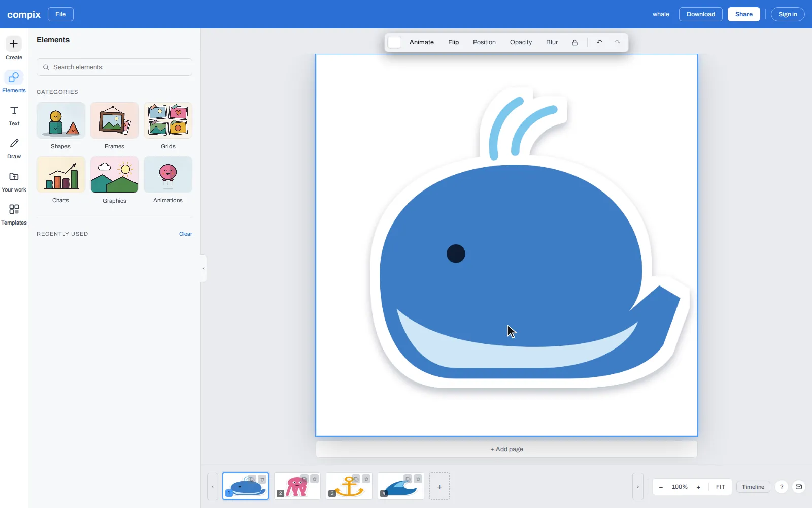
Task: Click the Search elements field
Action: click(x=114, y=67)
